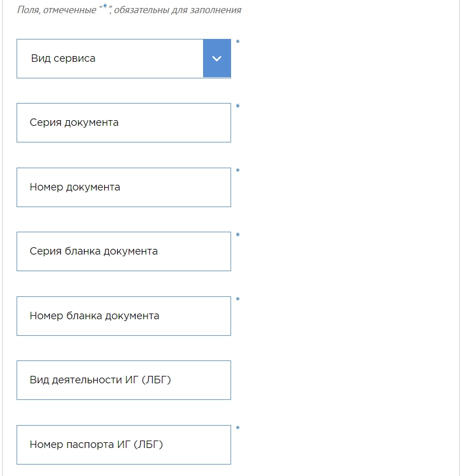
Task: Click the blue asterisk in the required-fields note
Action: click(105, 6)
